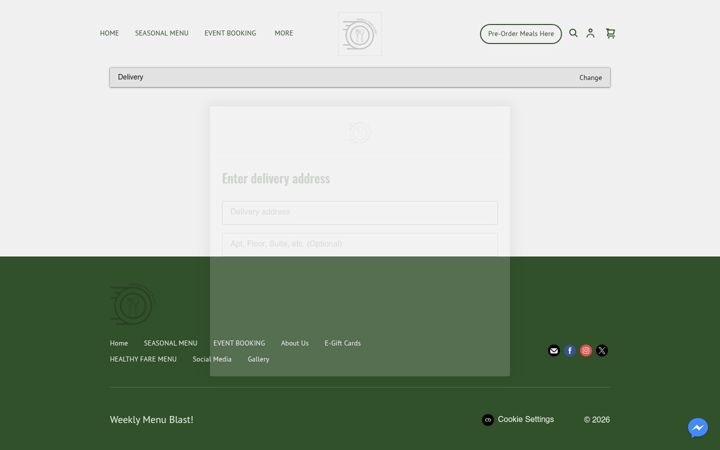The image size is (720, 450).
Task: Open the footer About Us link
Action: (295, 343)
